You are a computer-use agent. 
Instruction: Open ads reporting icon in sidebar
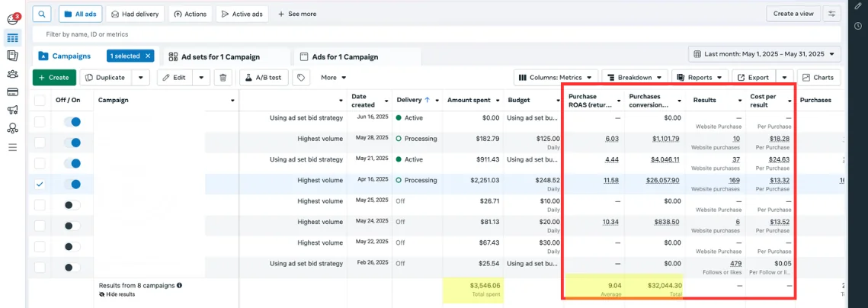click(x=12, y=56)
